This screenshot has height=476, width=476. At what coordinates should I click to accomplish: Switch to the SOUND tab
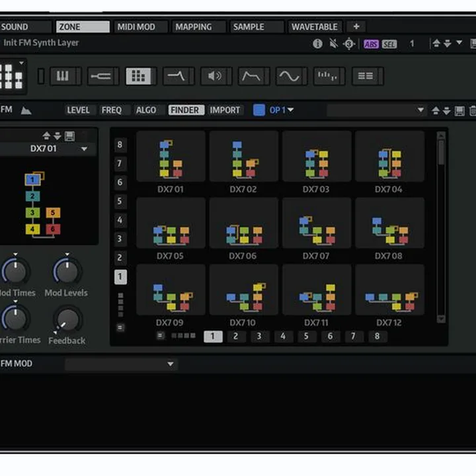point(26,26)
